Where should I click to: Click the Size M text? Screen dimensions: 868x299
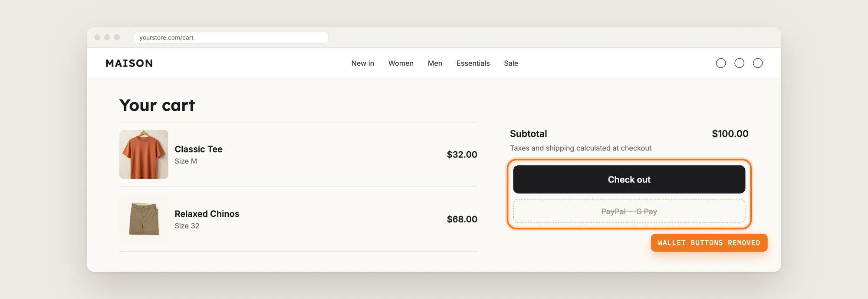click(186, 161)
